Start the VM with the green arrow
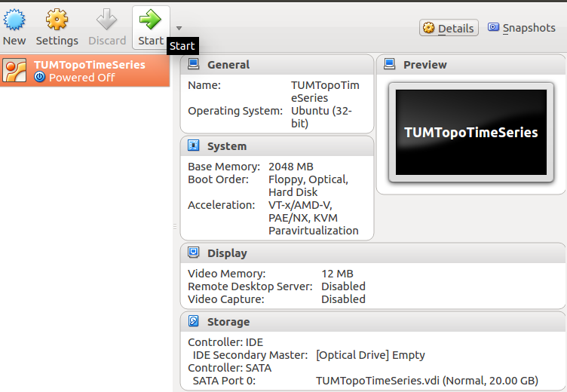The width and height of the screenshot is (567, 392). click(x=150, y=19)
